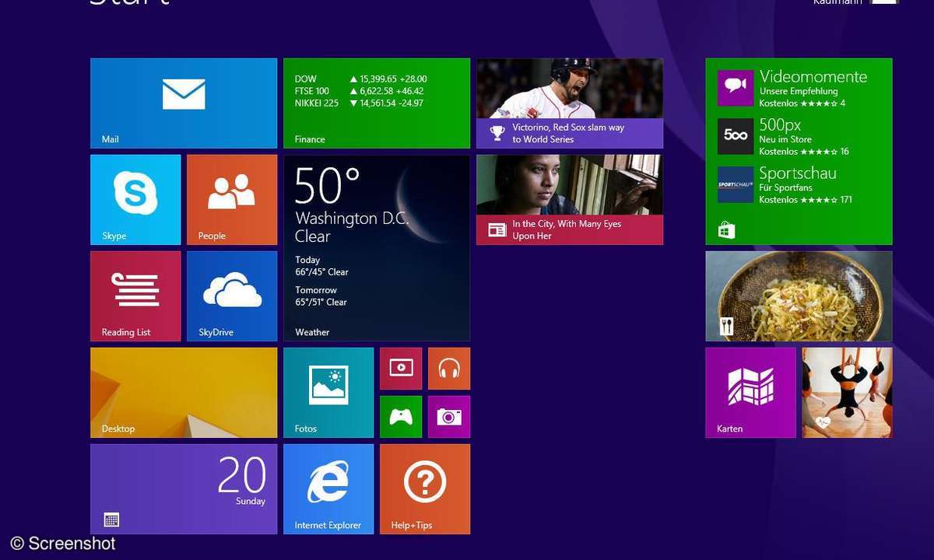The image size is (934, 560).
Task: Open news tile 'In the City, With Many Eyes'
Action: tap(570, 200)
